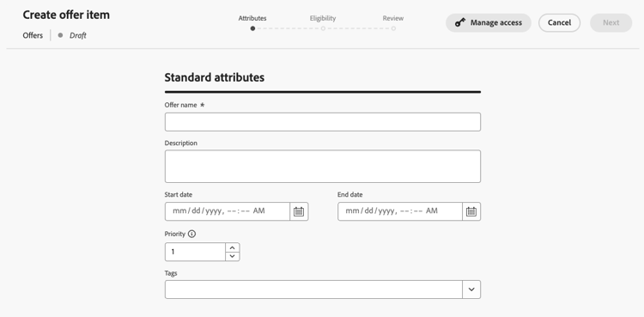Click the Next button
This screenshot has height=317, width=644.
611,22
